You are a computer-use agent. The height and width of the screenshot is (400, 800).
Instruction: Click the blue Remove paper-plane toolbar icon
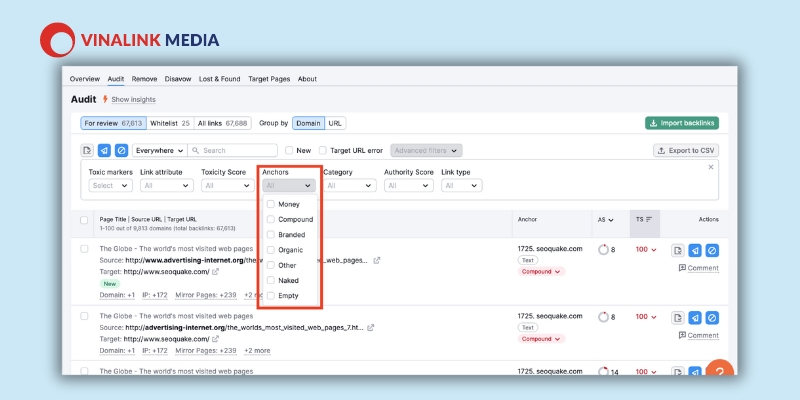pos(104,151)
